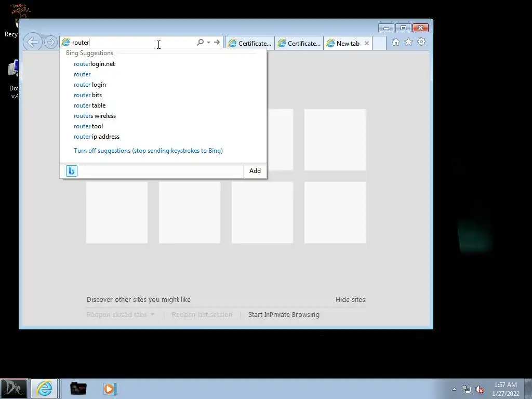The image size is (532, 399).
Task: Open Favorites star icon
Action: click(408, 42)
